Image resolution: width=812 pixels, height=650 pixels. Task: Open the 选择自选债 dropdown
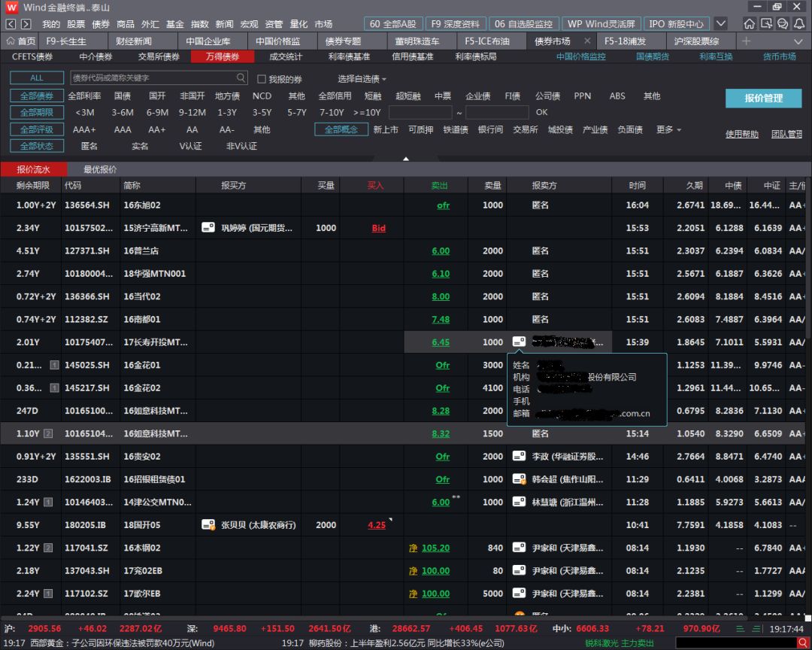point(362,79)
